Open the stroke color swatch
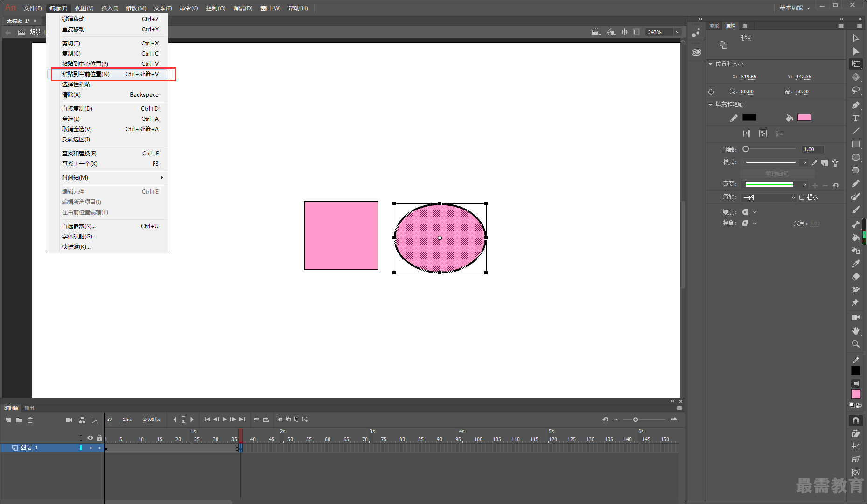The height and width of the screenshot is (504, 867). coord(749,118)
